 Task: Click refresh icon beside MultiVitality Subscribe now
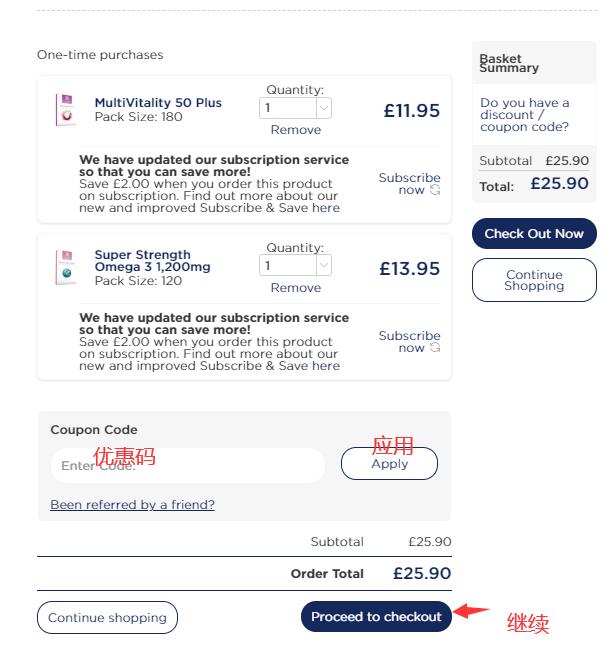click(x=435, y=190)
